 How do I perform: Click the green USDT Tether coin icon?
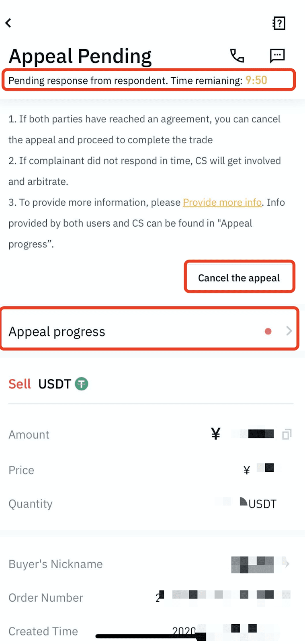(x=82, y=384)
